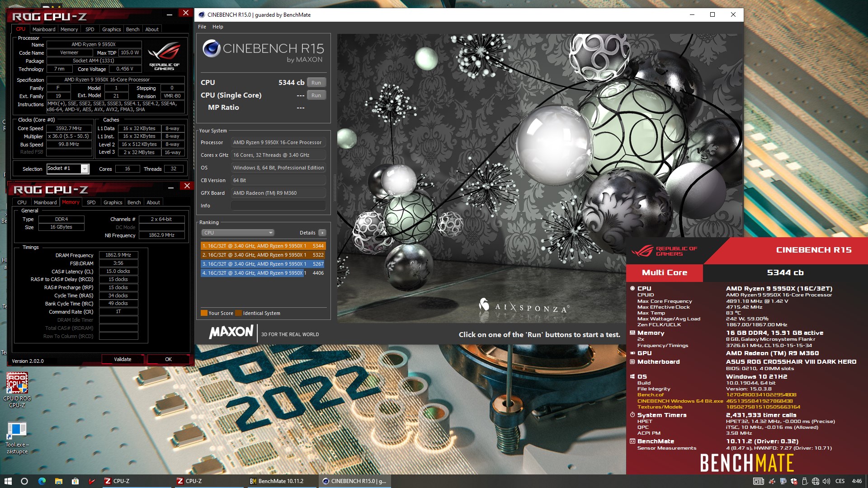Screen dimensions: 868x488
Task: Click the red checkmark taskbar app icon
Action: [x=92, y=481]
